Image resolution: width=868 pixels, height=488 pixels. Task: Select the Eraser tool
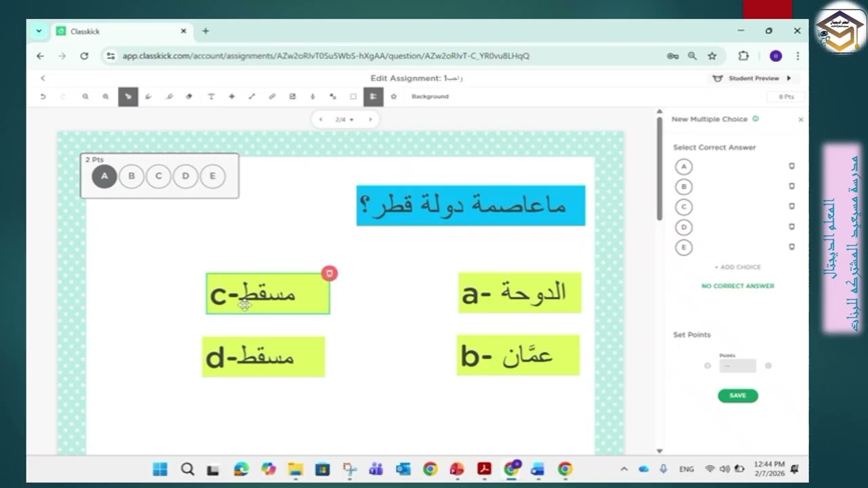(x=189, y=96)
